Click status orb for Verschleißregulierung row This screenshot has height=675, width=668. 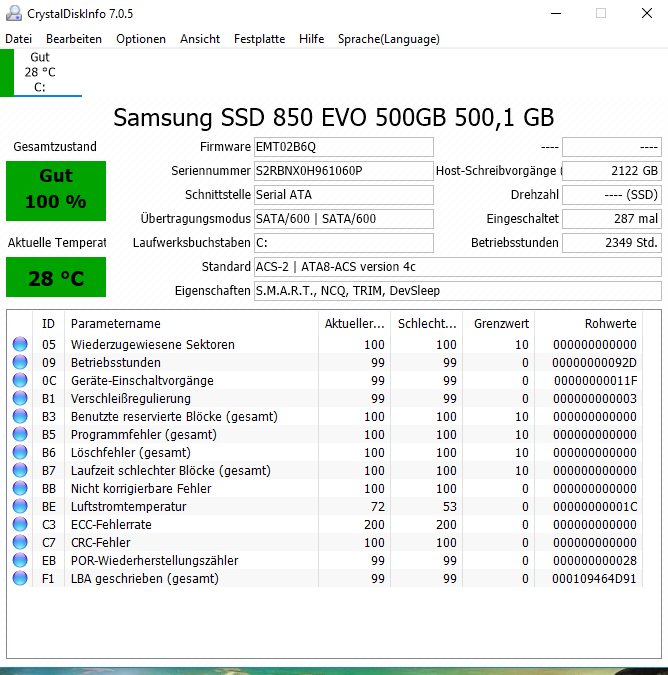point(20,399)
